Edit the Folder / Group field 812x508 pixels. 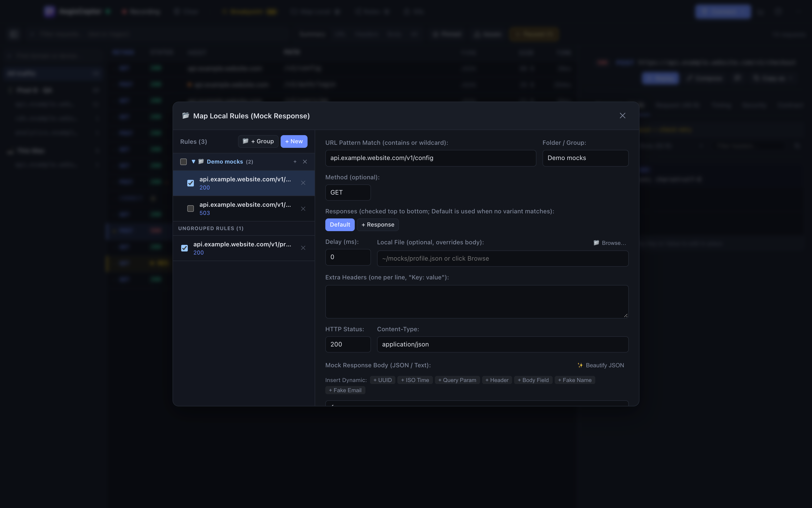point(585,158)
